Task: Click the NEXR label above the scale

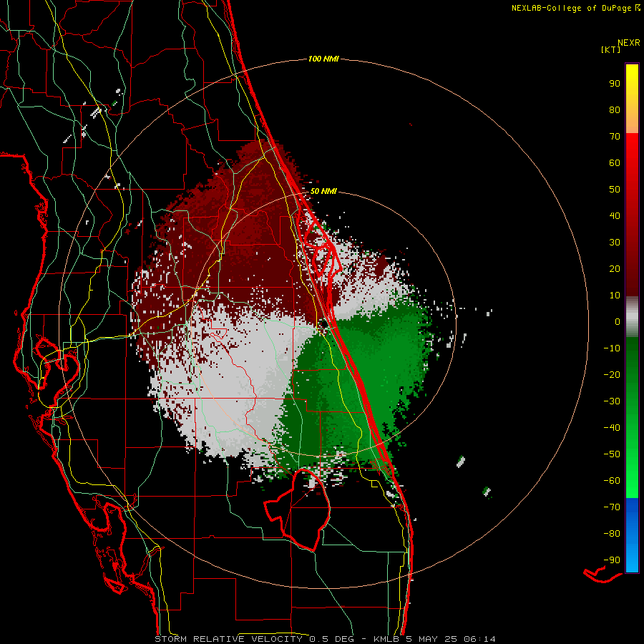Action: [629, 43]
